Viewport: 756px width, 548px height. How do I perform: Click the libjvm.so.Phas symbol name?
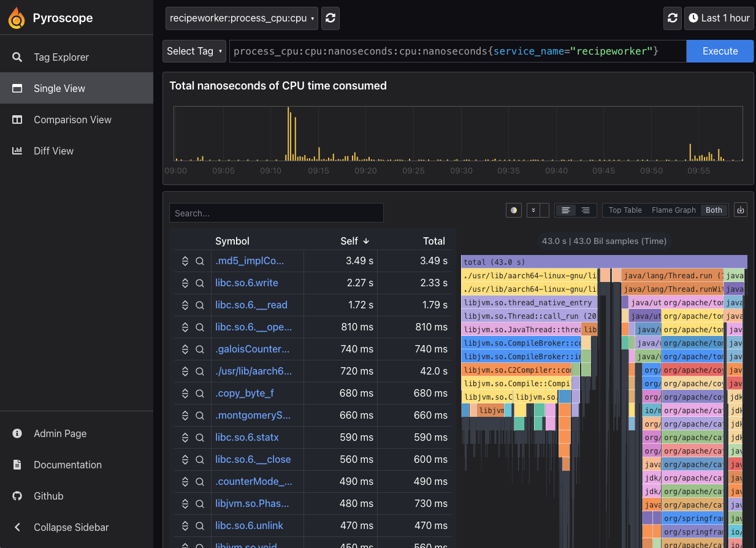(x=251, y=504)
